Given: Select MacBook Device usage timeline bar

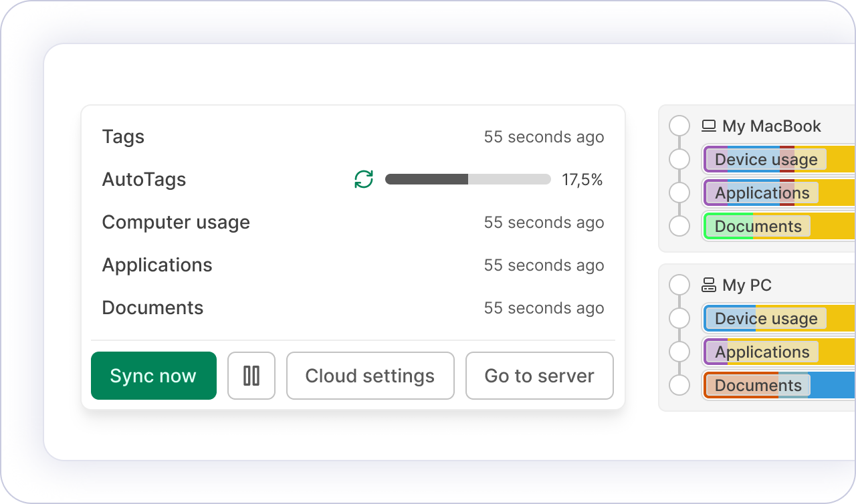Looking at the screenshot, I should pyautogui.click(x=778, y=159).
